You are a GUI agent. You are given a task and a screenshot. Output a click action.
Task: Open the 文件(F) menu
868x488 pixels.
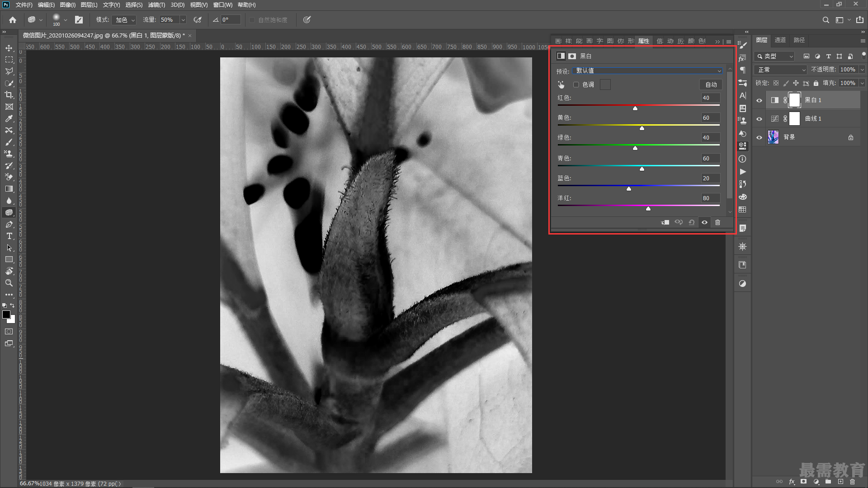(24, 5)
